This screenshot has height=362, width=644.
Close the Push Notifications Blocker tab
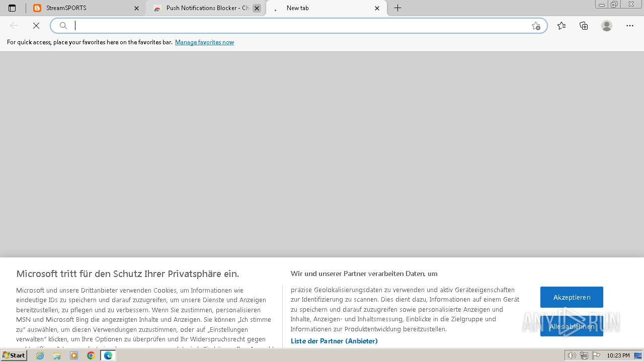point(257,8)
